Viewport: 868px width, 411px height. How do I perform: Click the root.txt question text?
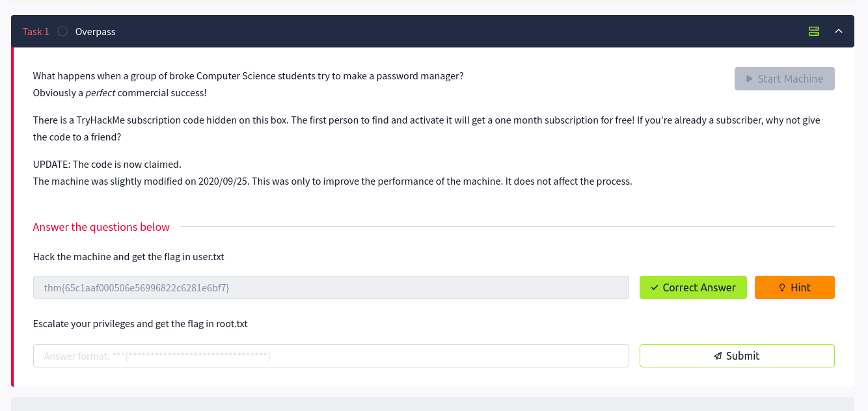(140, 323)
